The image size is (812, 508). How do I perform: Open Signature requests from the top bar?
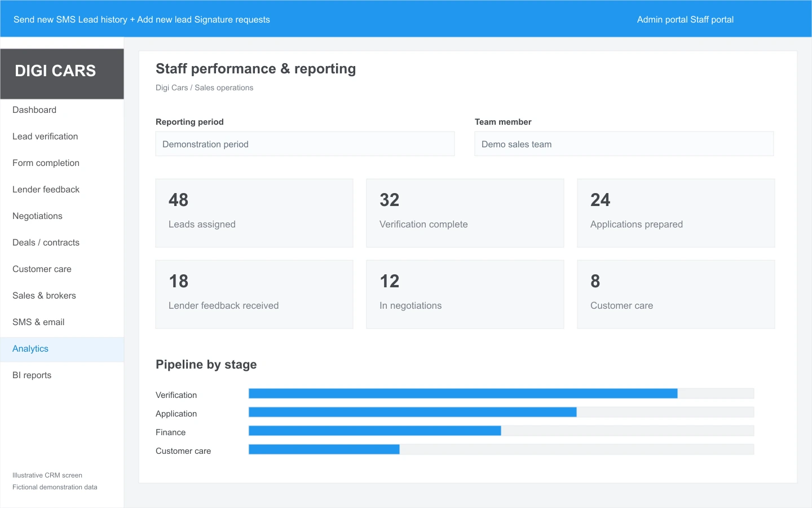click(232, 20)
